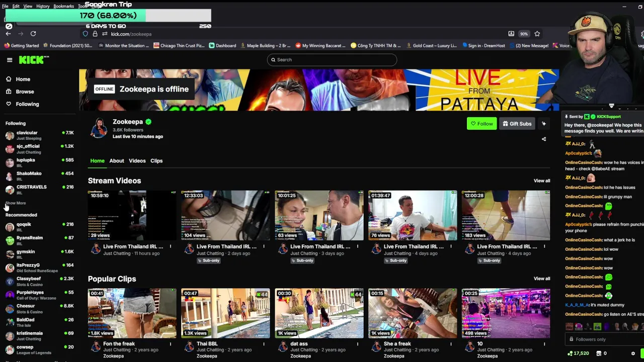Expand Show More under Following list

click(16, 203)
